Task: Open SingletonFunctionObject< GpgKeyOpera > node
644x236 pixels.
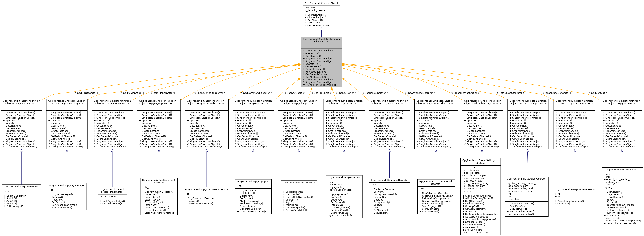Action: [x=253, y=124]
